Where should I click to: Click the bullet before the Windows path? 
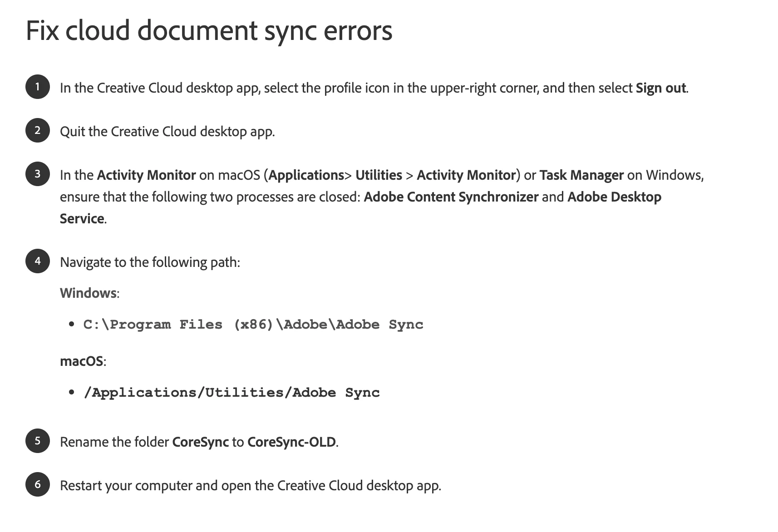coord(71,324)
